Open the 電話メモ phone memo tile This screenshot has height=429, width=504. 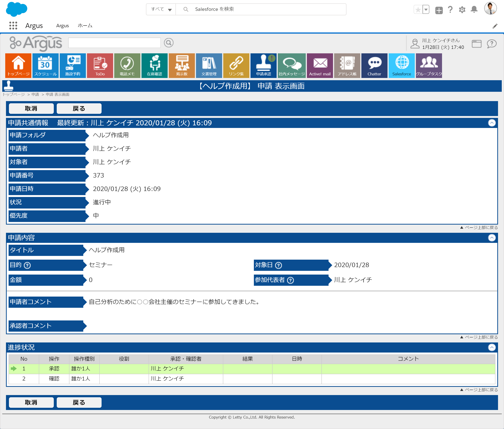pyautogui.click(x=127, y=65)
